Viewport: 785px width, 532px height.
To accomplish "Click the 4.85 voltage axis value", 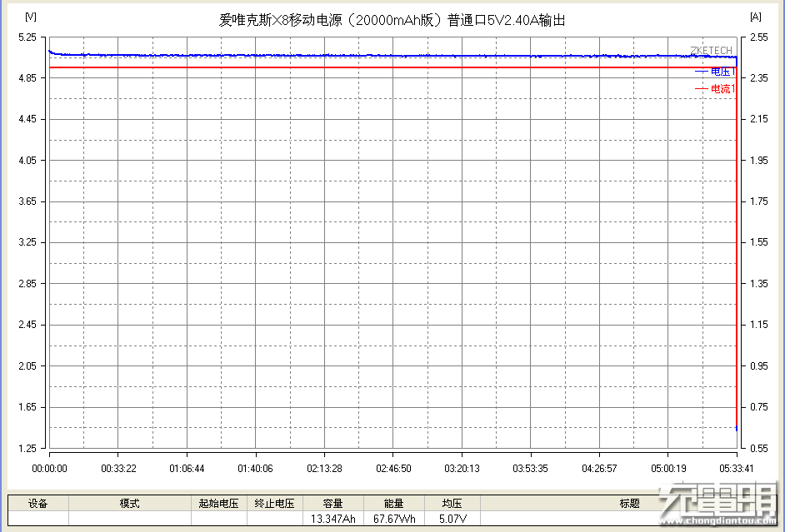I will (x=27, y=78).
